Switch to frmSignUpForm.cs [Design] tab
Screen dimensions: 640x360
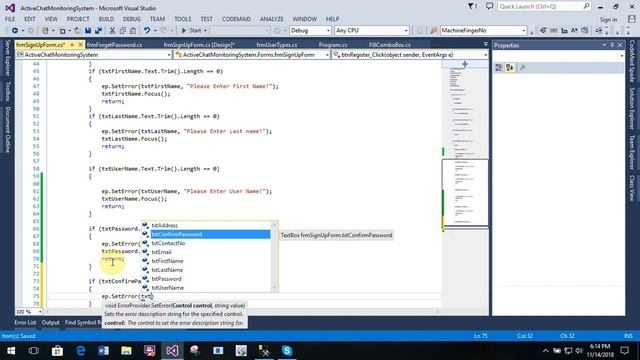[199, 45]
